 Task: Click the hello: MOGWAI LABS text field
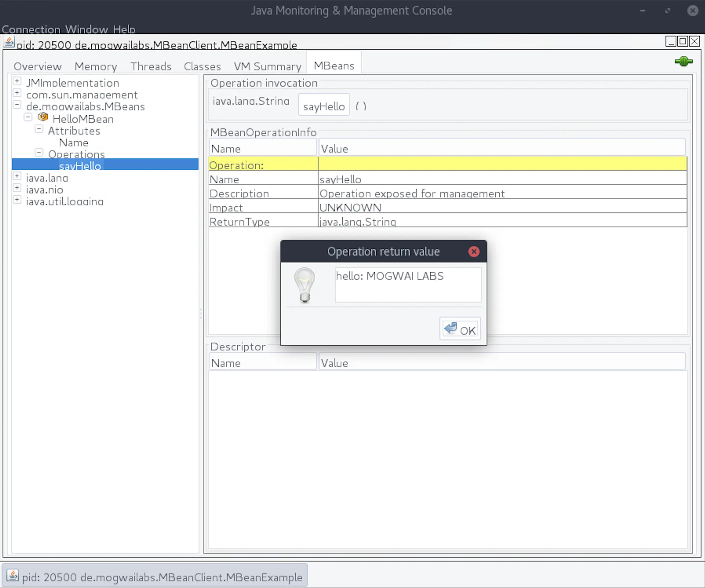pos(408,285)
